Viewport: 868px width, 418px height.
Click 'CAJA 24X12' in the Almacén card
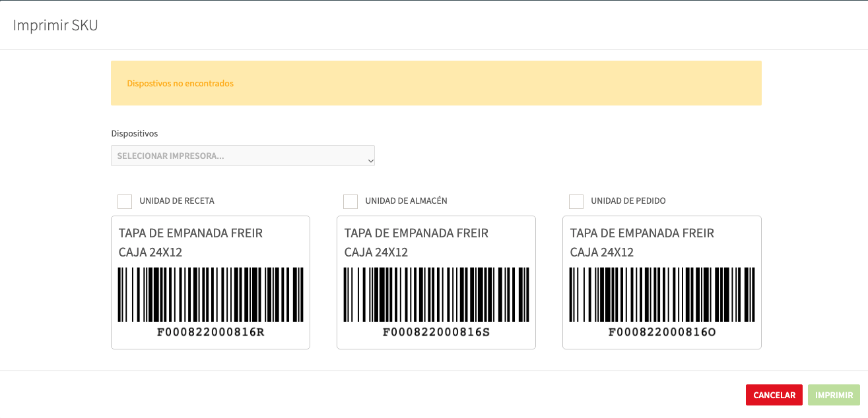coord(376,252)
